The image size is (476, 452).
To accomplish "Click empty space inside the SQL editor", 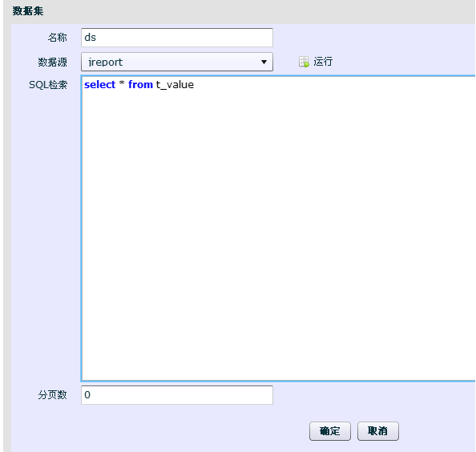I will point(278,231).
